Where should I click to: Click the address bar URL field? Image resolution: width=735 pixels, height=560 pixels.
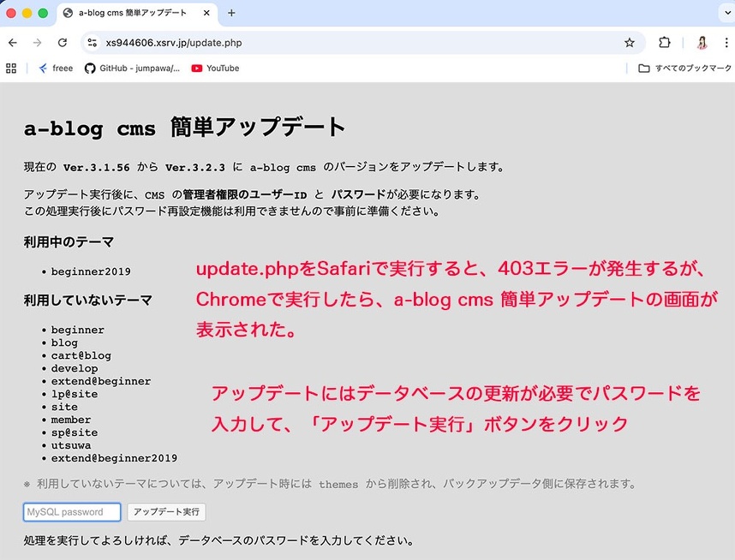pyautogui.click(x=343, y=43)
